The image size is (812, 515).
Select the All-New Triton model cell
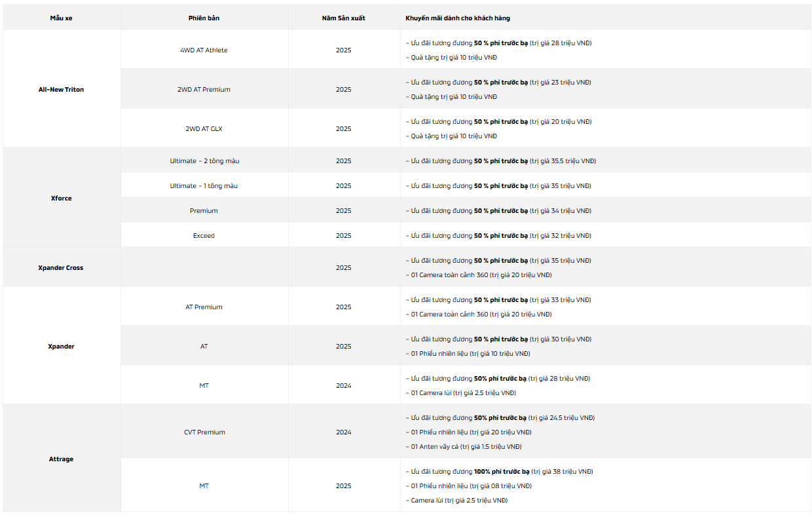[62, 89]
